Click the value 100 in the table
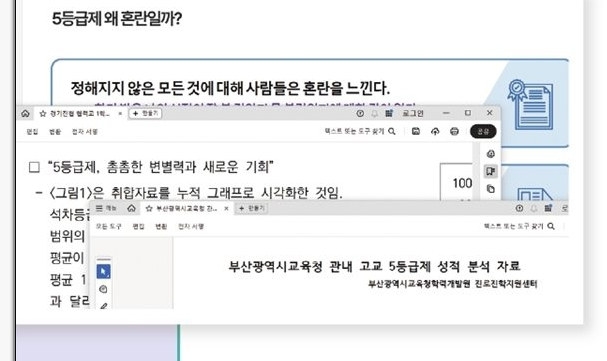The image size is (607, 361). [x=462, y=183]
